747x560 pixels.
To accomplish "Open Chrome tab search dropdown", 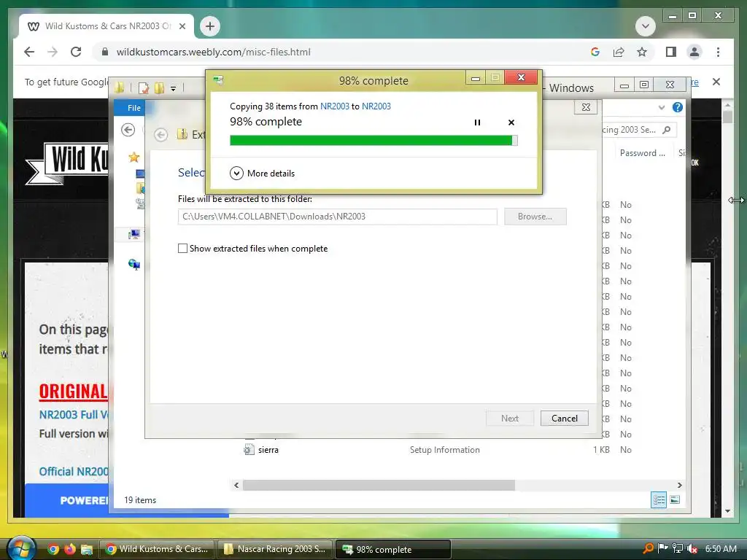I will tap(646, 26).
